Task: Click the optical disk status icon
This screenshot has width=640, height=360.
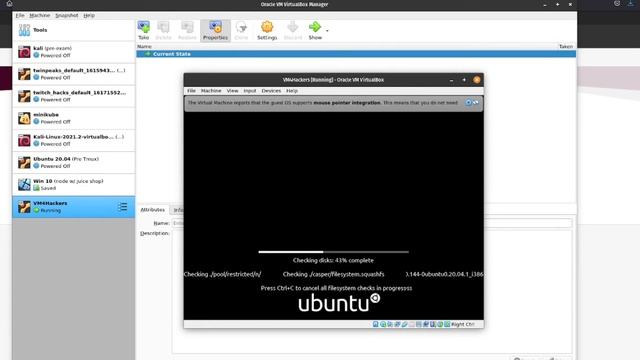Action: pos(383,324)
